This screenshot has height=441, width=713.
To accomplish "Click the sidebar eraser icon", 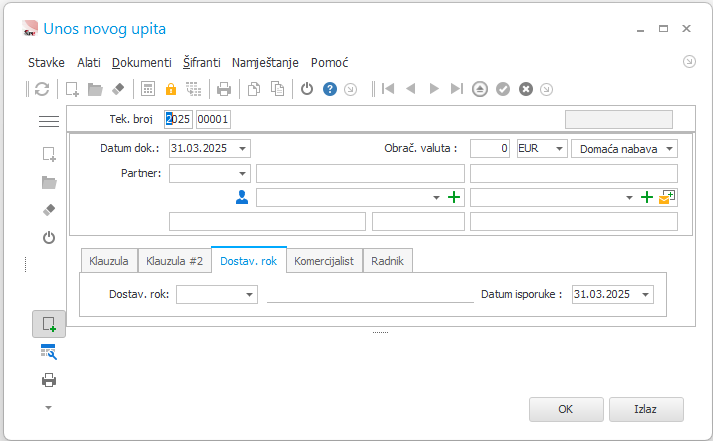I will click(49, 210).
